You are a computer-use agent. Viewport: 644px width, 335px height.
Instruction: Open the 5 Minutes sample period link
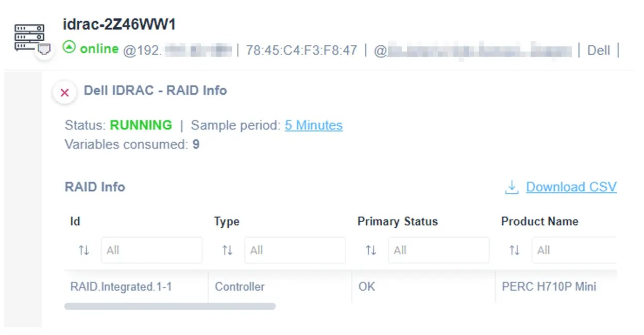tap(313, 125)
